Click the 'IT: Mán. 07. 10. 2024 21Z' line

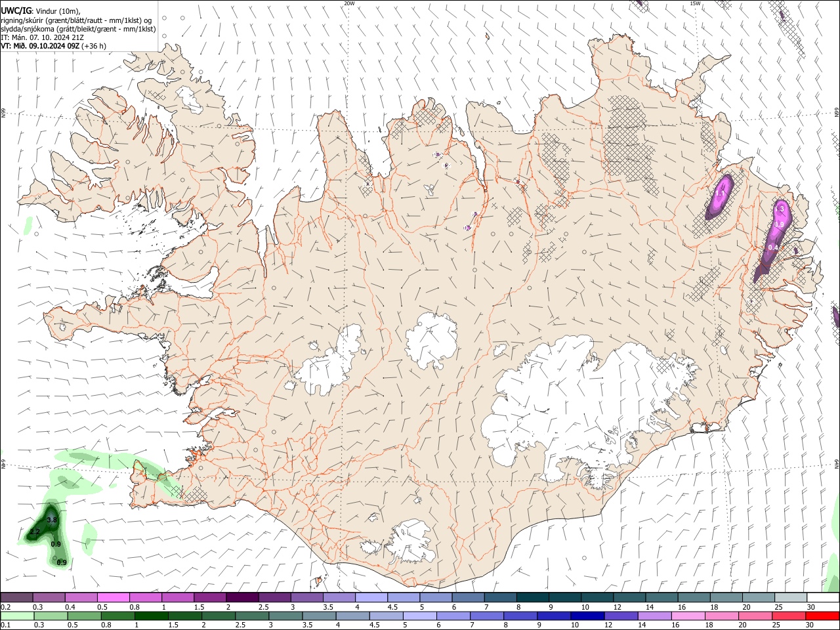pos(42,37)
